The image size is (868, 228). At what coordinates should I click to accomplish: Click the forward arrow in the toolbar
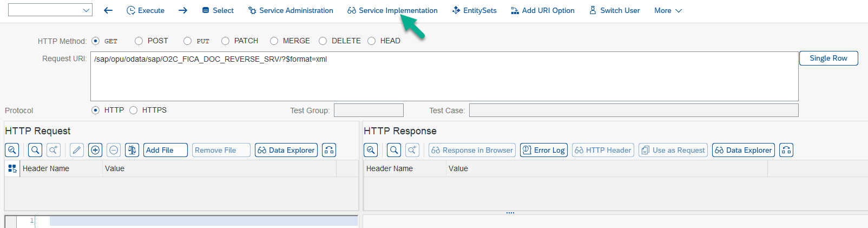(x=183, y=10)
